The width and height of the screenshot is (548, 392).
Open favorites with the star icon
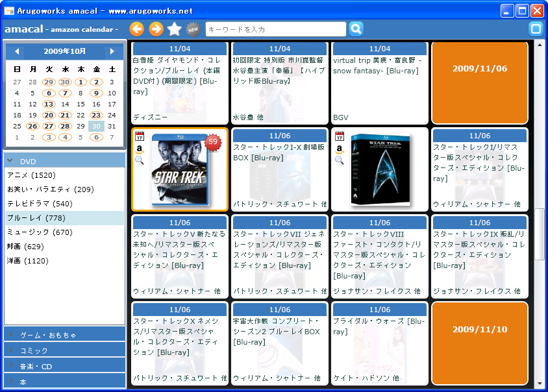coord(175,29)
